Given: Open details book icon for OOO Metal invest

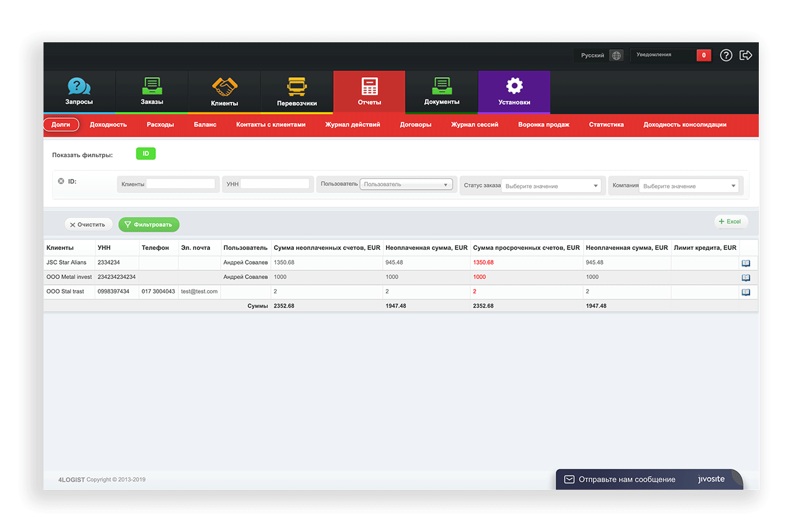Looking at the screenshot, I should [x=746, y=278].
